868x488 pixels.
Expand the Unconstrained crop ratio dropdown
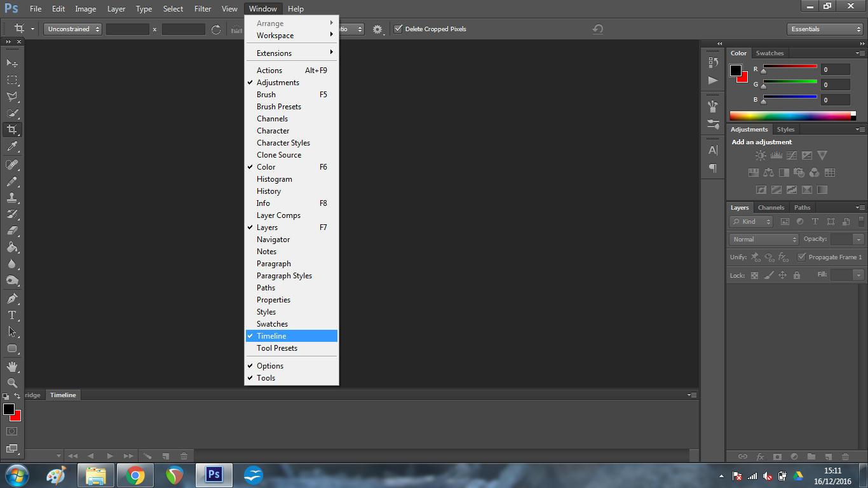(73, 29)
